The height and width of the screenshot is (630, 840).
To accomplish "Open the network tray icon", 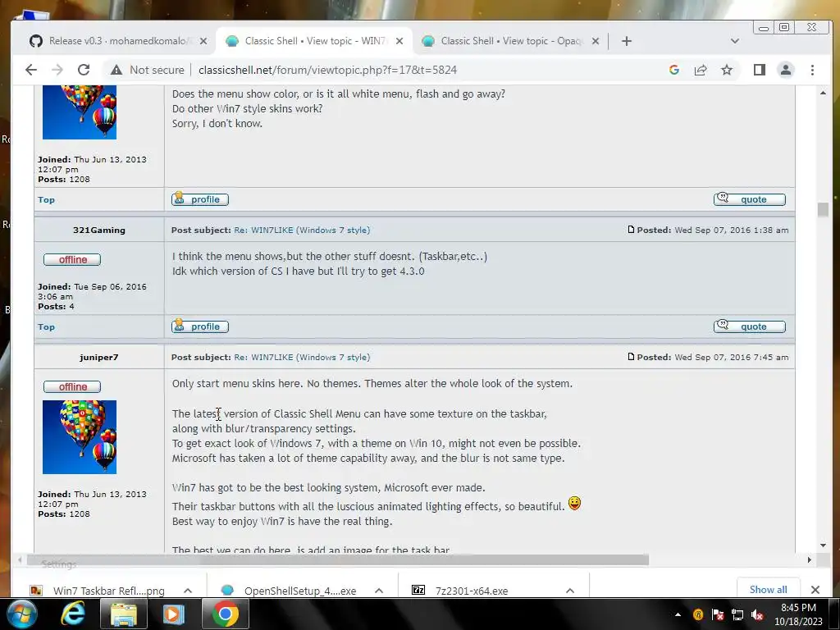I will click(x=737, y=614).
